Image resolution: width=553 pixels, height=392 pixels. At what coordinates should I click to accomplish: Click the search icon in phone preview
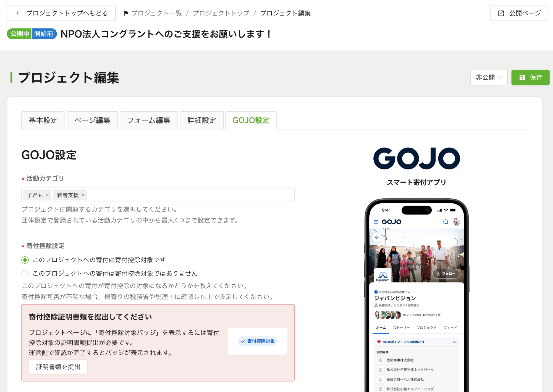[446, 222]
